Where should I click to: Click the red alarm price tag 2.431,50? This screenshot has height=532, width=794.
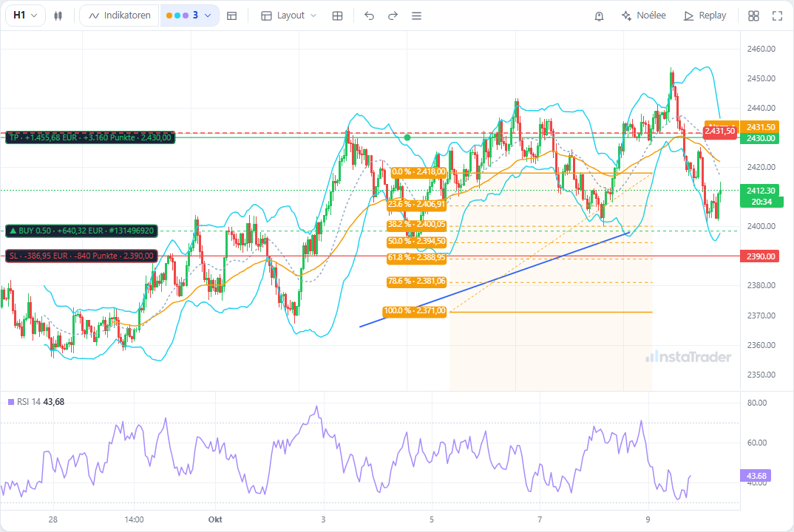719,131
